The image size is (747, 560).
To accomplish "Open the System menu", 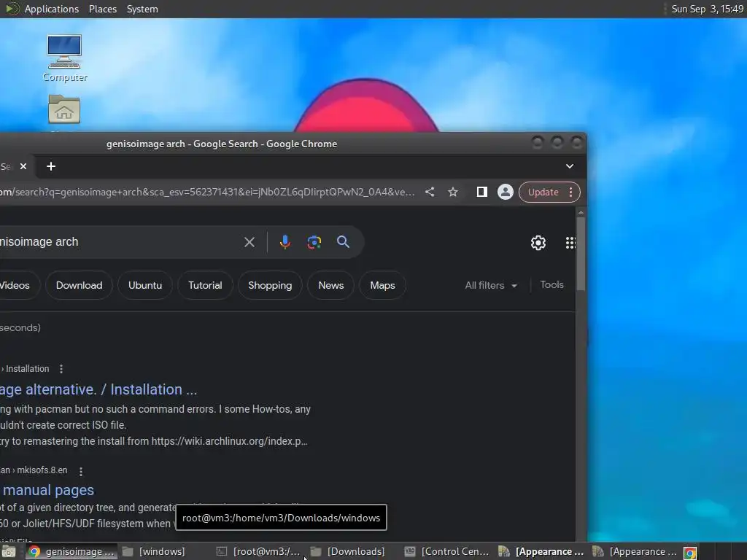I will click(x=142, y=9).
